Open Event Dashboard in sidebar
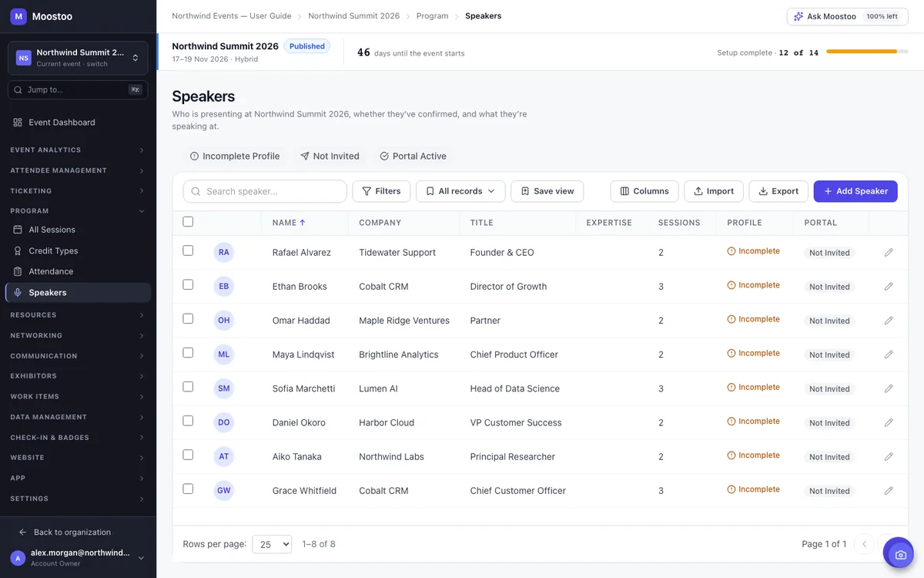 tap(78, 123)
